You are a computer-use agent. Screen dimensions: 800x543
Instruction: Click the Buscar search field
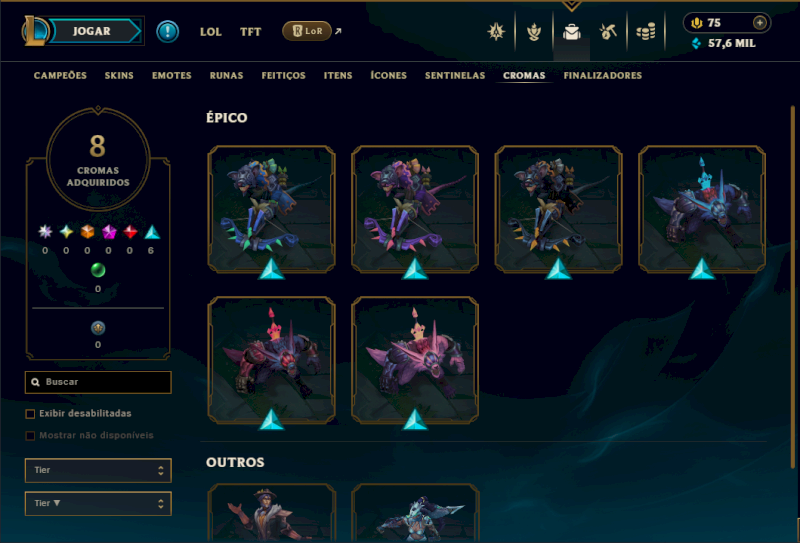coord(98,382)
